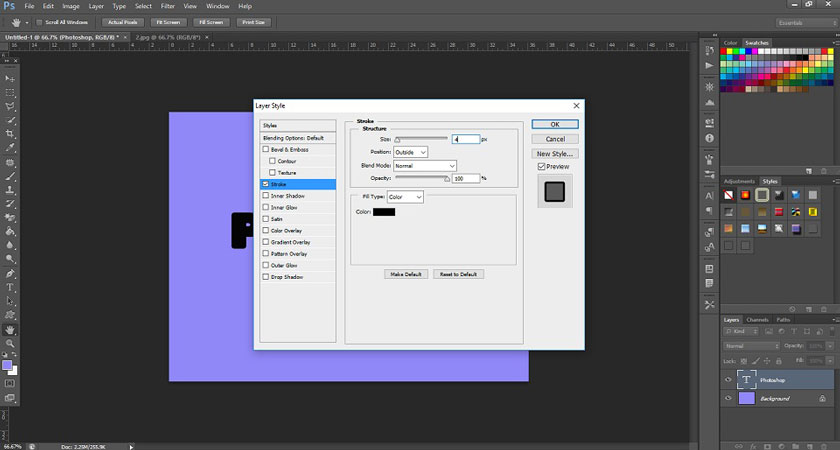Select the Hand tool in toolbox

tap(10, 330)
